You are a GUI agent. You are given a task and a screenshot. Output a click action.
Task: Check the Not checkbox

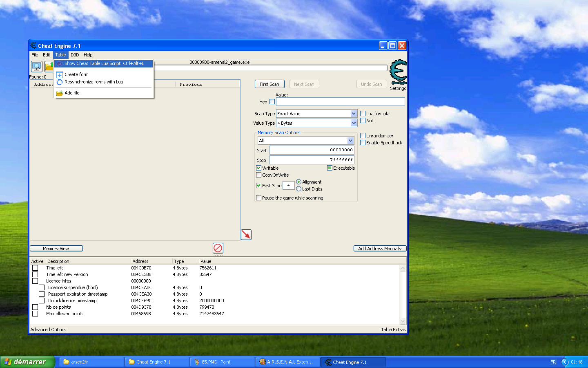pyautogui.click(x=363, y=120)
